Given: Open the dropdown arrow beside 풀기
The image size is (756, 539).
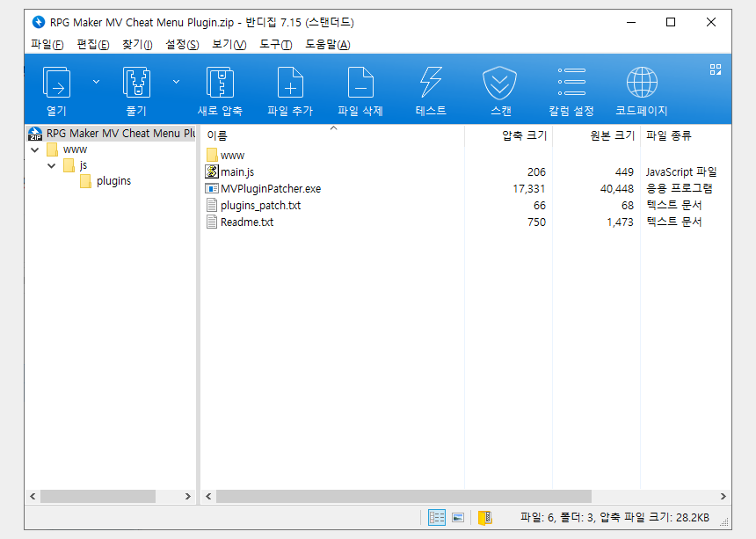Looking at the screenshot, I should tap(175, 81).
